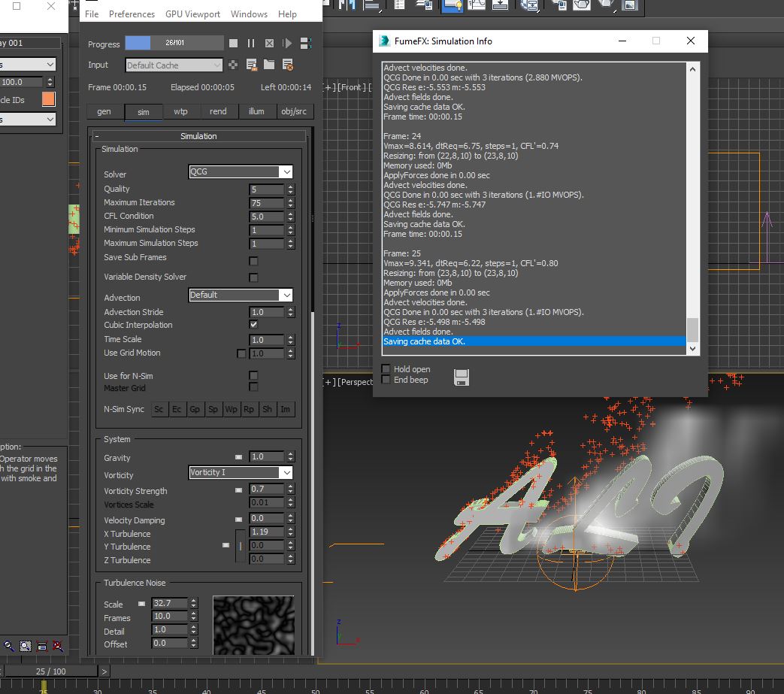Viewport: 784px width, 694px height.
Task: Tick the Master Grid checkbox
Action: point(253,386)
